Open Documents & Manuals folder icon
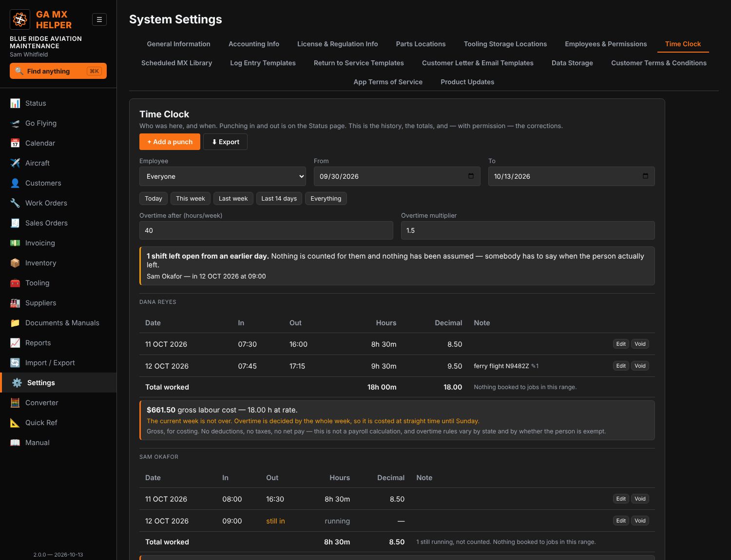731x560 pixels. [15, 323]
